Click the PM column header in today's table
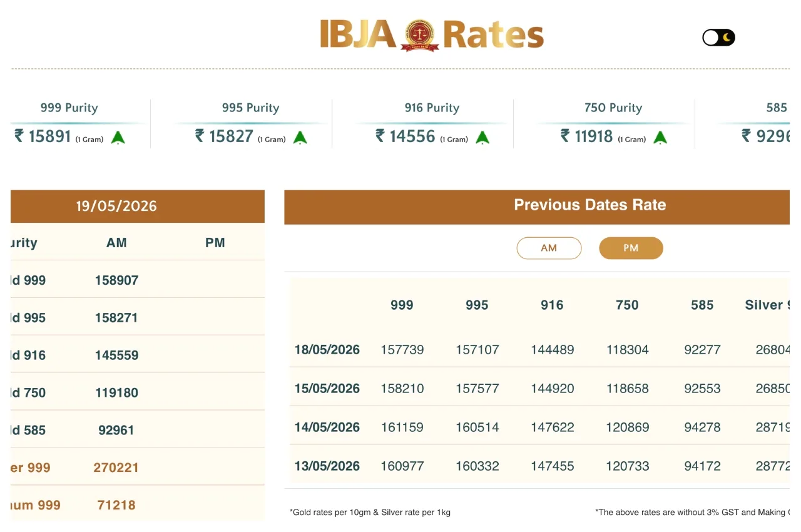 [215, 243]
